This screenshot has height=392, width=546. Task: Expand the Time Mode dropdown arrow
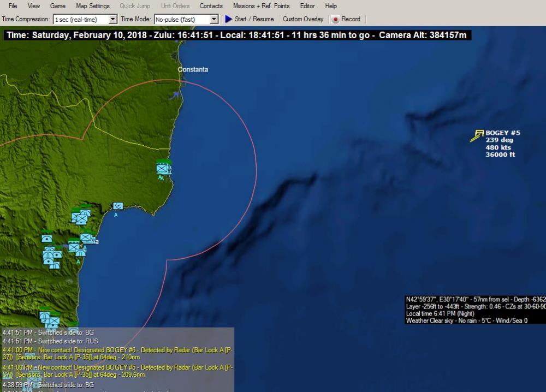click(214, 19)
